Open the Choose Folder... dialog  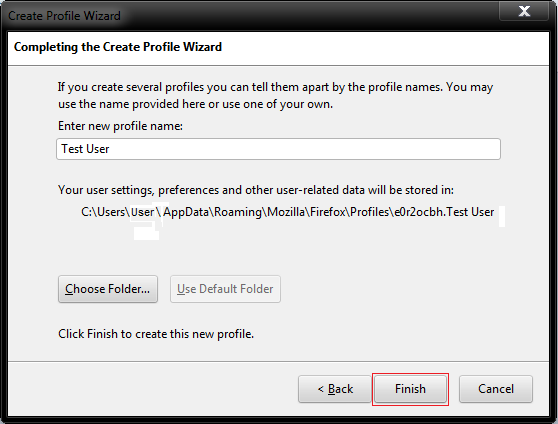pyautogui.click(x=108, y=289)
